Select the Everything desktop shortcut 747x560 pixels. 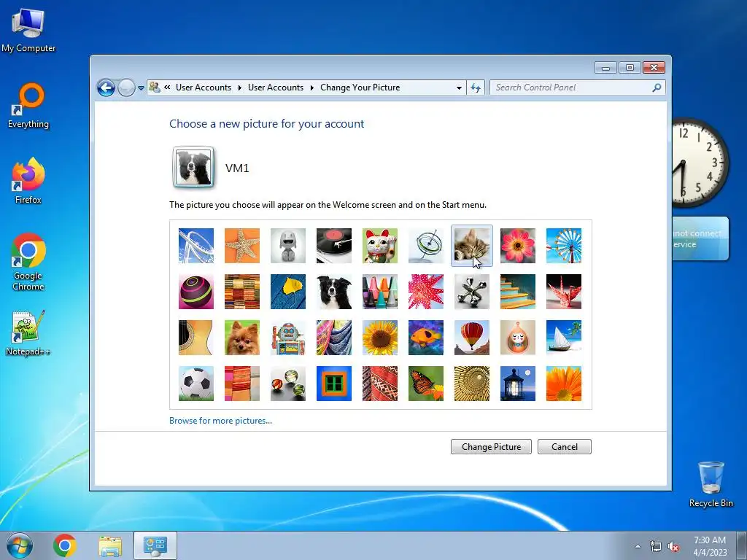click(x=28, y=106)
